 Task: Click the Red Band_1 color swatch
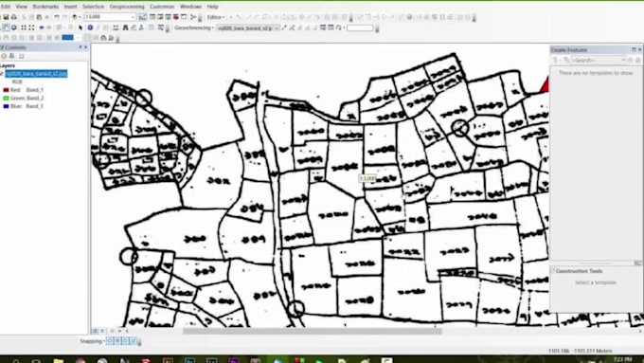(6, 90)
